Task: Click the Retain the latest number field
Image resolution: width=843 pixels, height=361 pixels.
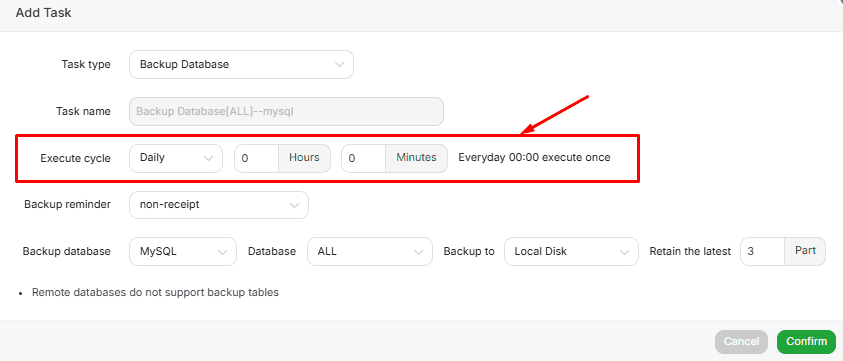Action: [x=762, y=251]
